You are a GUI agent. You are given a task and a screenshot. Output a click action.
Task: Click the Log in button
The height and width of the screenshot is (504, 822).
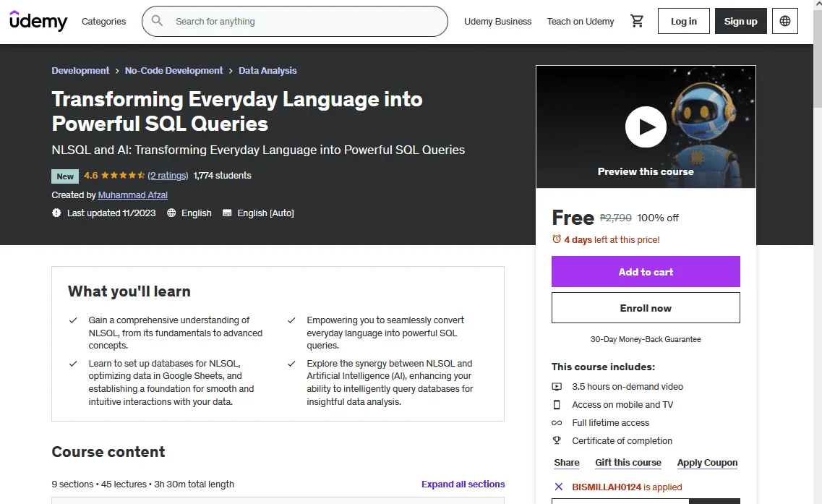[x=684, y=21]
